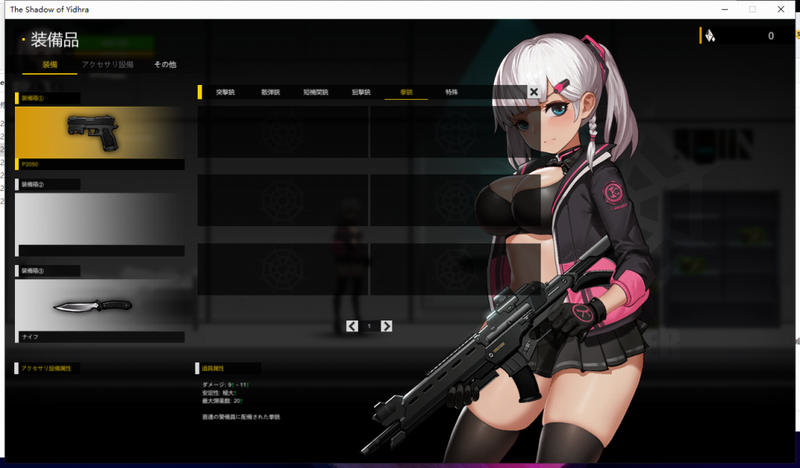Click the アクセサリ設備属性 header label
Viewport: 800px width, 468px height.
tap(47, 368)
